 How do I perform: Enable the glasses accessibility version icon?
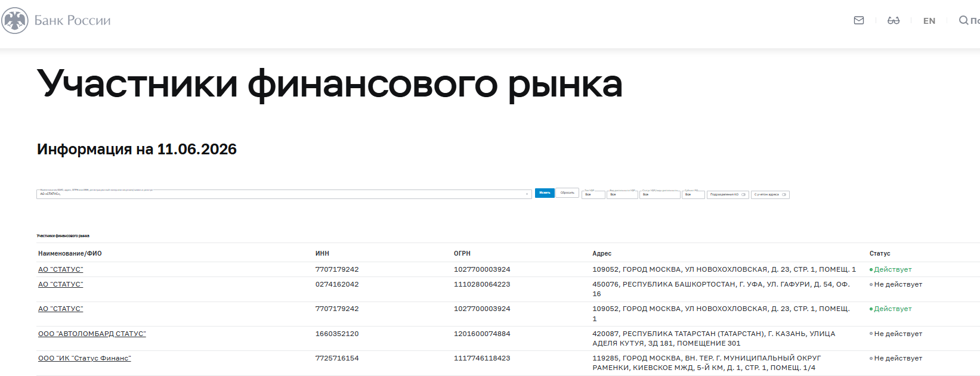[894, 20]
